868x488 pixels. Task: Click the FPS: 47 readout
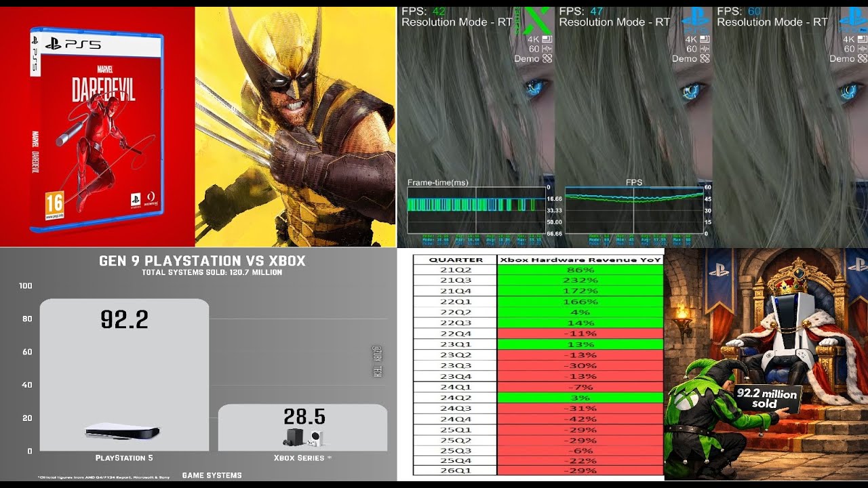[582, 12]
